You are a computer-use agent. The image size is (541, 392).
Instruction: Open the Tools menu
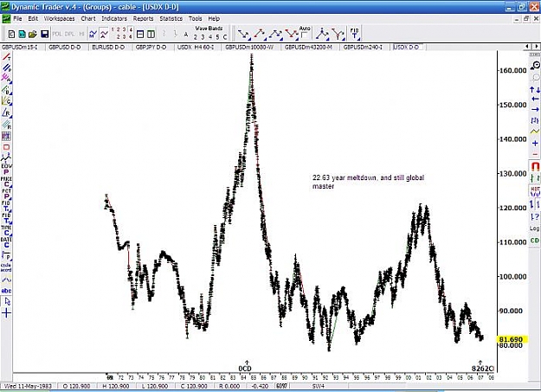[x=195, y=19]
